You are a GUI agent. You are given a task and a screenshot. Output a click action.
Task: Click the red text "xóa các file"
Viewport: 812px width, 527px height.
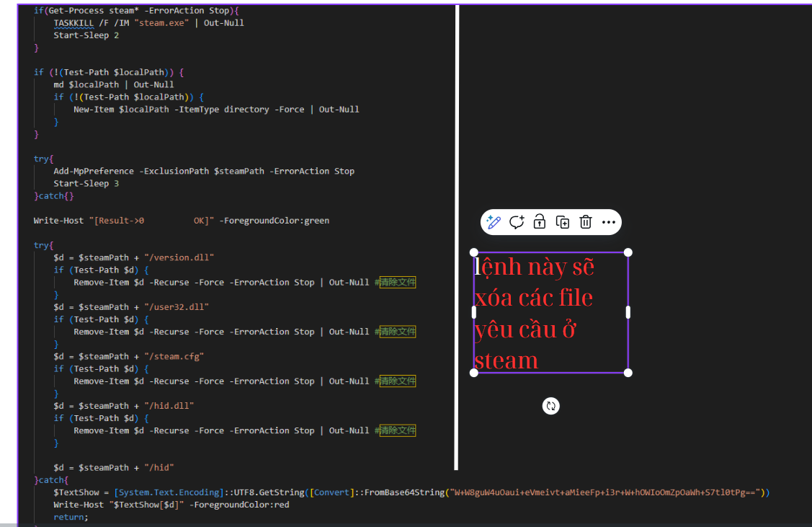(533, 298)
